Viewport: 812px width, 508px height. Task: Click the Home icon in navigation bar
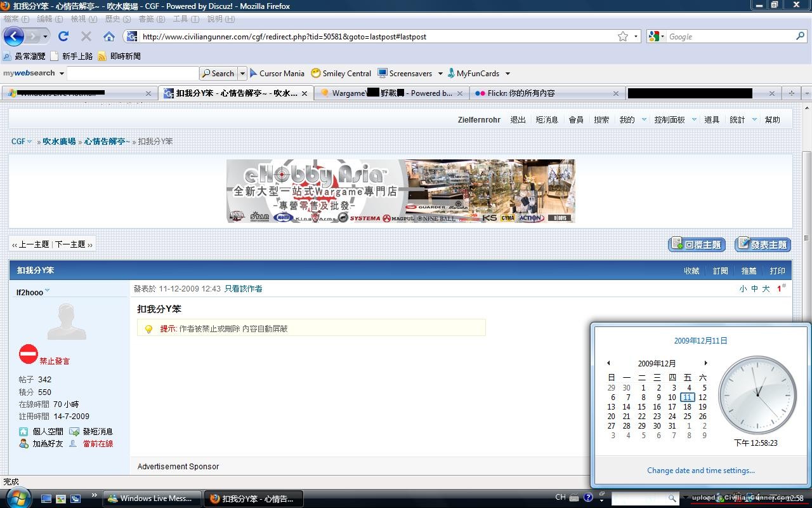click(x=109, y=36)
